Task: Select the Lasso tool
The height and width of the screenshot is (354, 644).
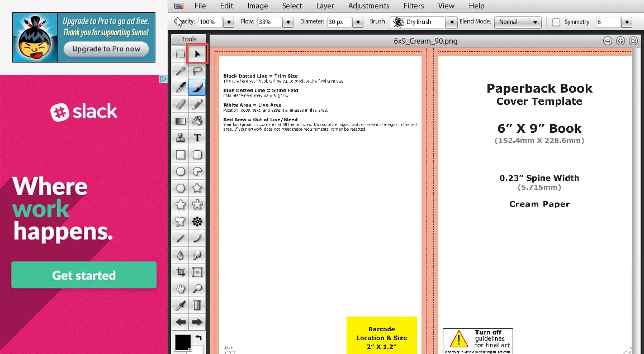Action: tap(197, 70)
